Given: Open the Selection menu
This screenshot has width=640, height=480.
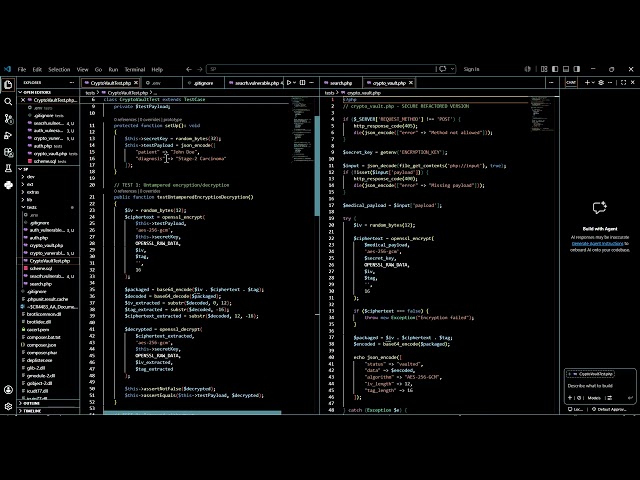Looking at the screenshot, I should [x=59, y=69].
